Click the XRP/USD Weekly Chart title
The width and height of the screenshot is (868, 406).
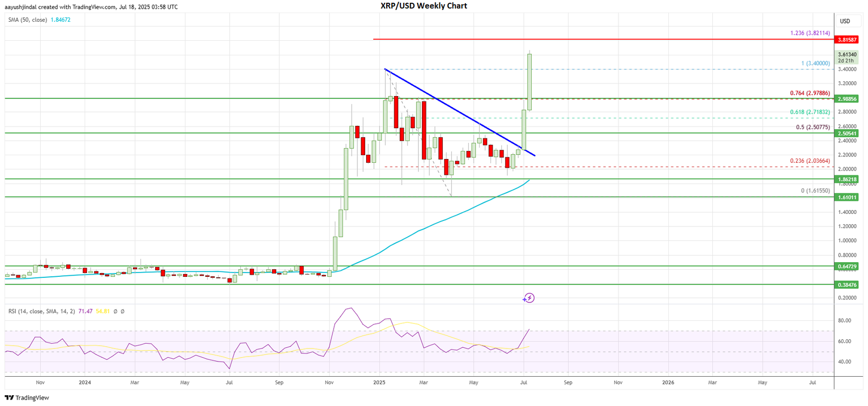[423, 6]
